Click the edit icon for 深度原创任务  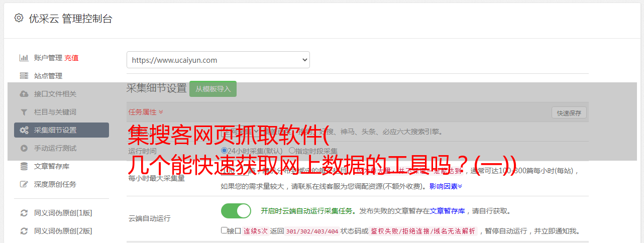coord(24,184)
